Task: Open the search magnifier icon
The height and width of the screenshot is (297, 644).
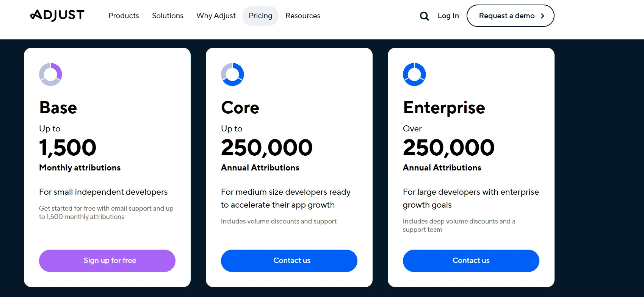Action: (424, 16)
